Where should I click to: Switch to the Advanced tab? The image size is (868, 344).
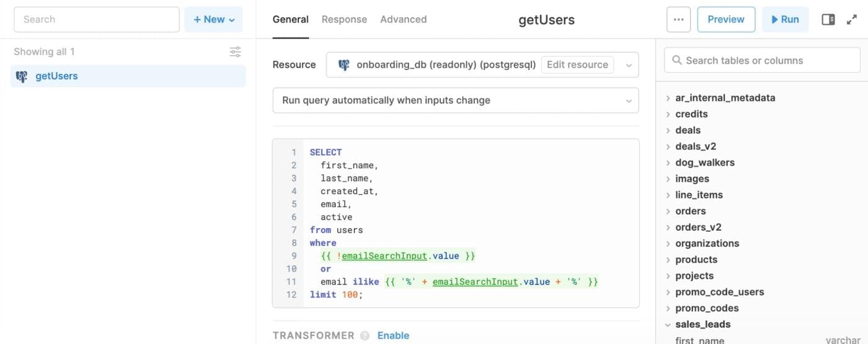[403, 19]
